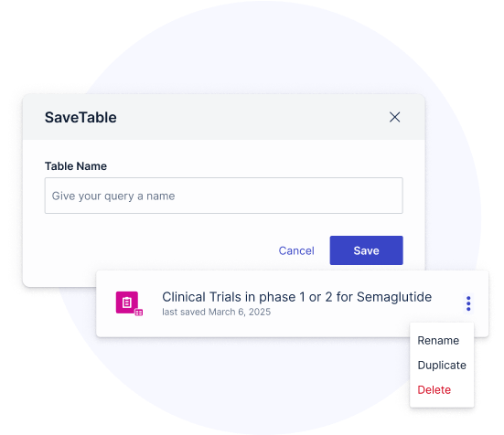
Task: Click the last saved March 6, 2025 text
Action: 216,312
